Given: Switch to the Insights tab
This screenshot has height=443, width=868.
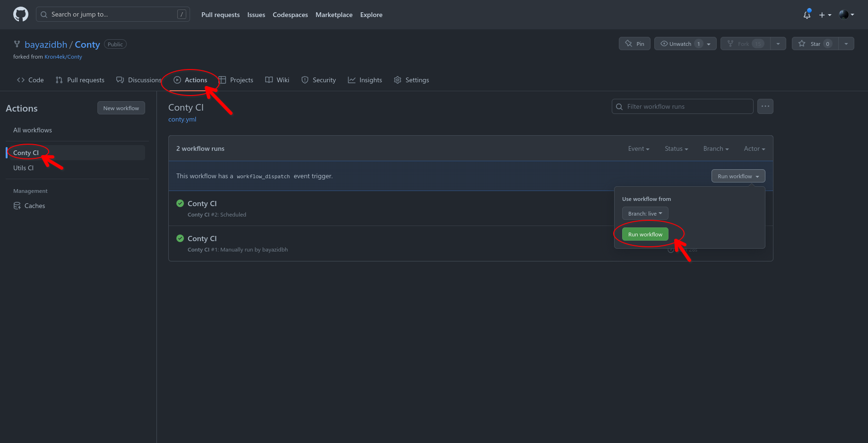Looking at the screenshot, I should pyautogui.click(x=365, y=80).
